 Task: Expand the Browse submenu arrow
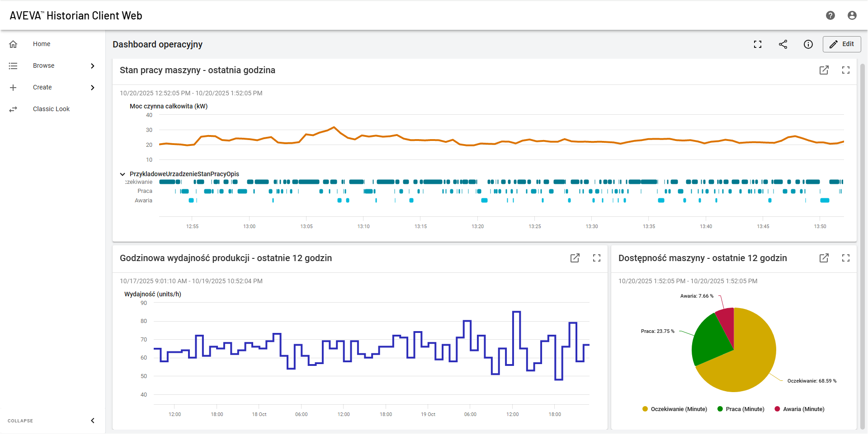[x=93, y=66]
